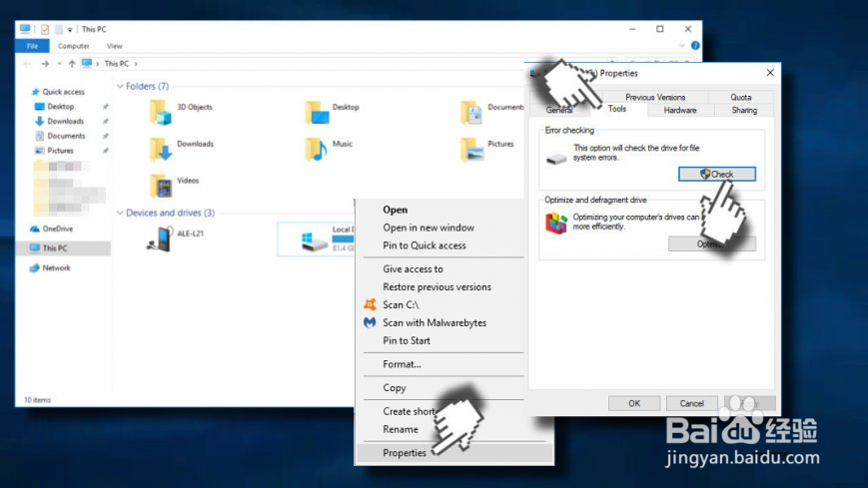Open the Downloads folder in Folders list
This screenshot has height=488, width=868.
161,150
